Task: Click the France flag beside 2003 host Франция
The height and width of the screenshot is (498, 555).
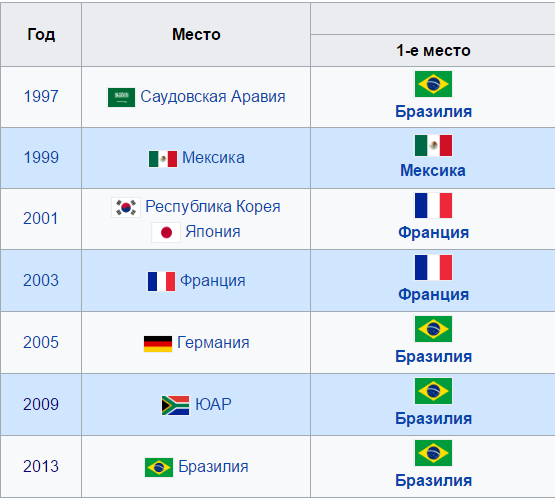Action: click(161, 281)
